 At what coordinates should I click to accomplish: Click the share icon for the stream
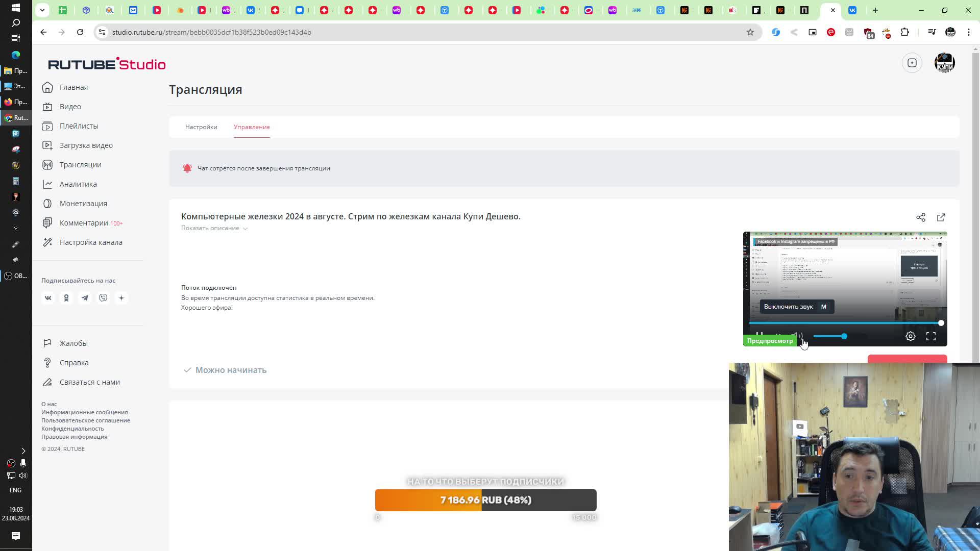pyautogui.click(x=920, y=217)
